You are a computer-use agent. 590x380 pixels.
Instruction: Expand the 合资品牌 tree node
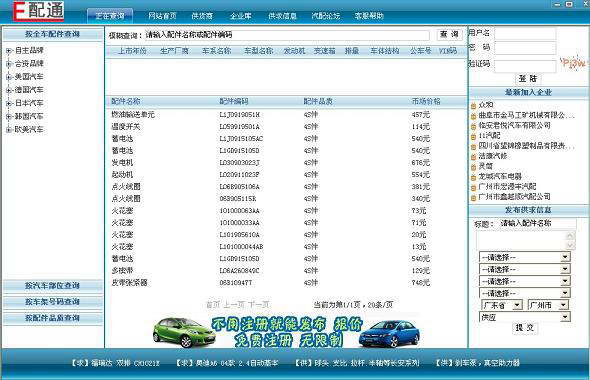[x=9, y=64]
